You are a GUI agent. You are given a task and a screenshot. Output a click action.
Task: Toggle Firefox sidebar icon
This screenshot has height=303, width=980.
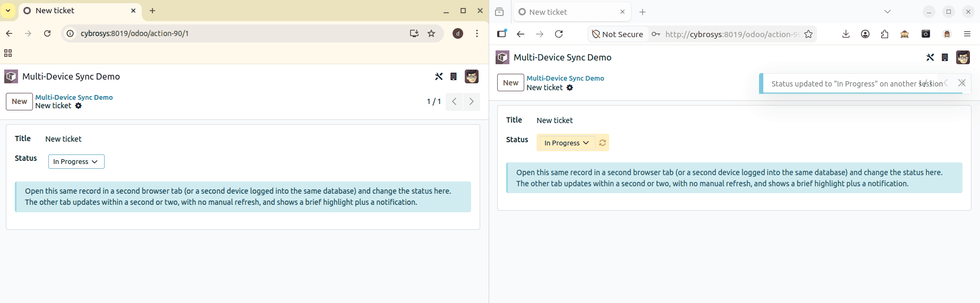pos(502,34)
